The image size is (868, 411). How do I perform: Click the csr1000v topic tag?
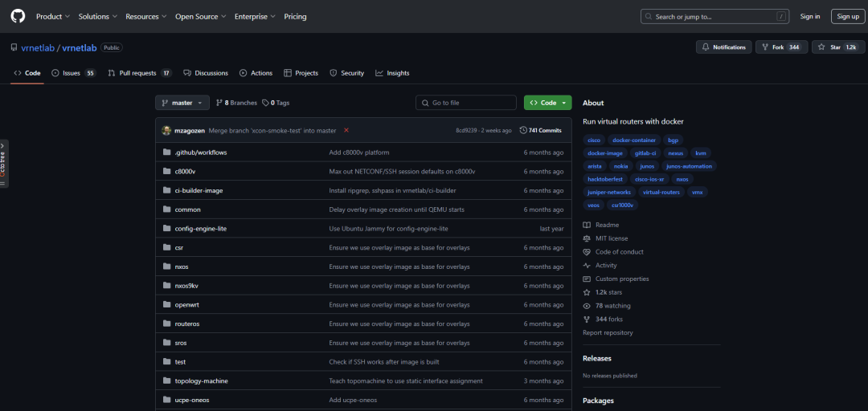(622, 205)
